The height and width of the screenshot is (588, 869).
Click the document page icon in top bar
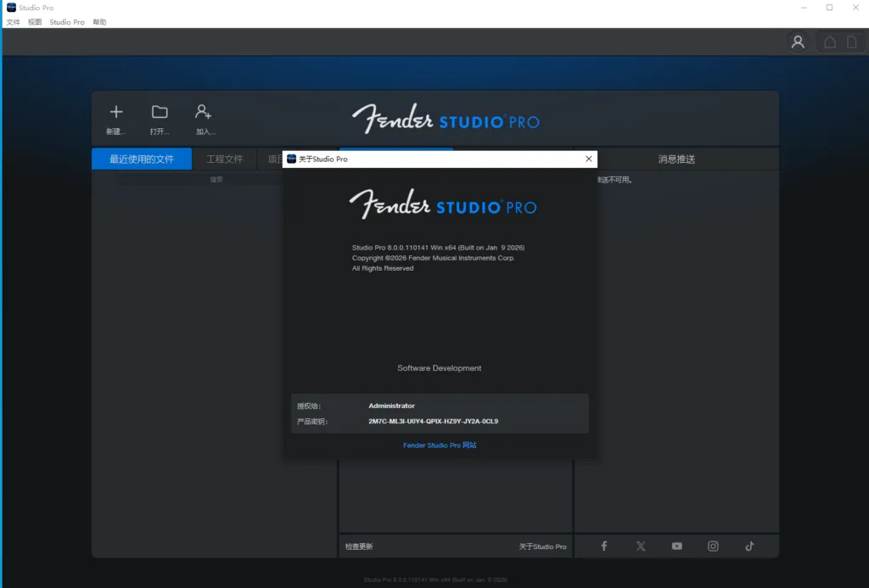click(x=852, y=42)
